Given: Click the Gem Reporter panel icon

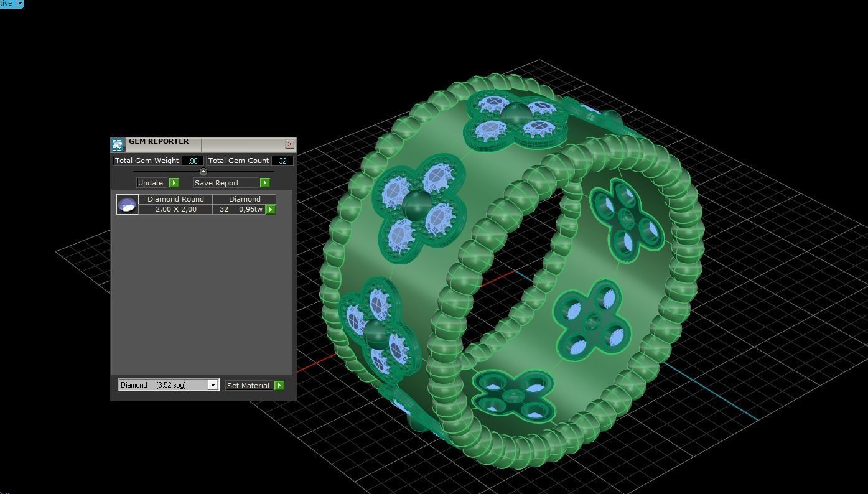Looking at the screenshot, I should [x=118, y=145].
